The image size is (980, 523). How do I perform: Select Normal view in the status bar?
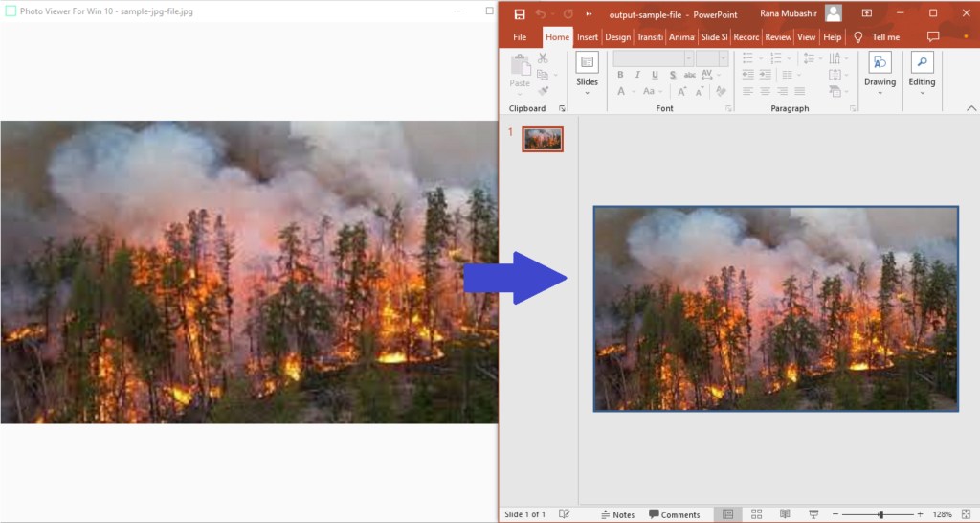[727, 514]
